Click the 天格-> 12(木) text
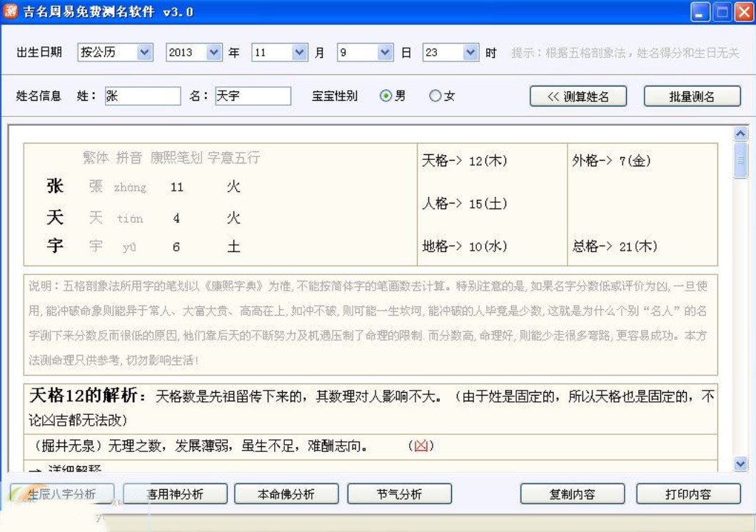 pos(464,160)
